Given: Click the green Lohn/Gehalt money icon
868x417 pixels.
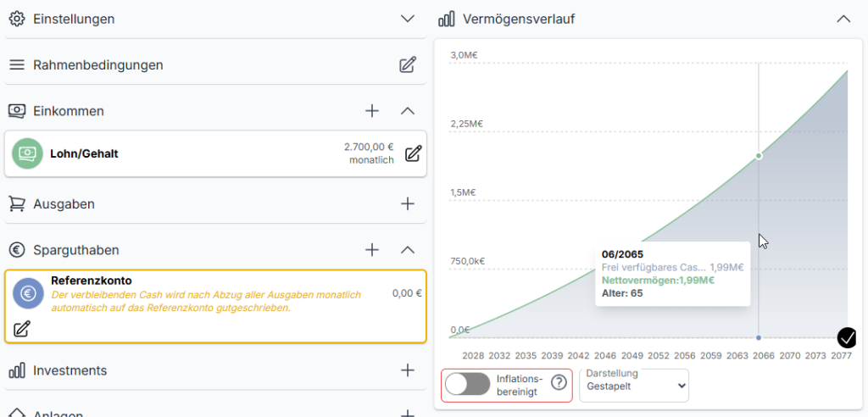Looking at the screenshot, I should pos(28,153).
